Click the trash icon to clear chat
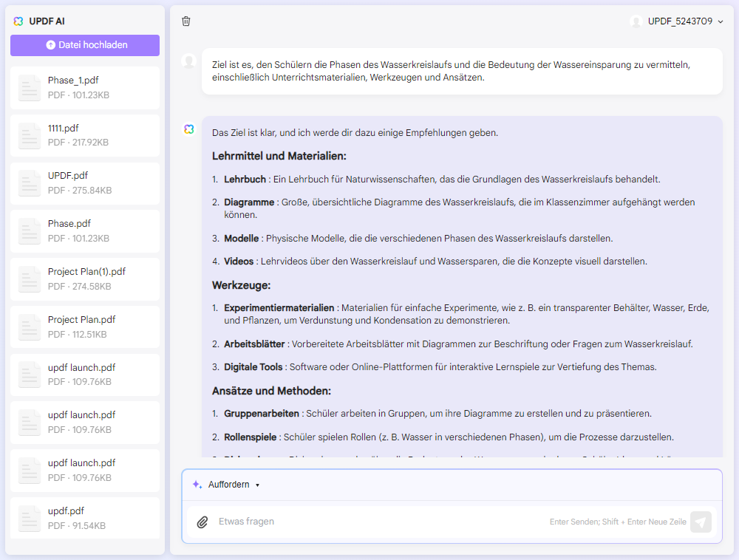 click(186, 21)
